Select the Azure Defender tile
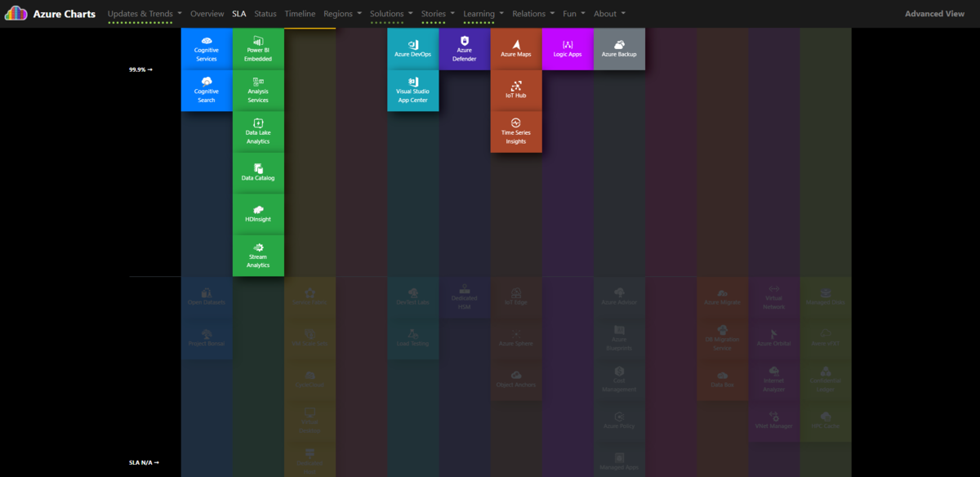Image resolution: width=980 pixels, height=477 pixels. pos(464,49)
